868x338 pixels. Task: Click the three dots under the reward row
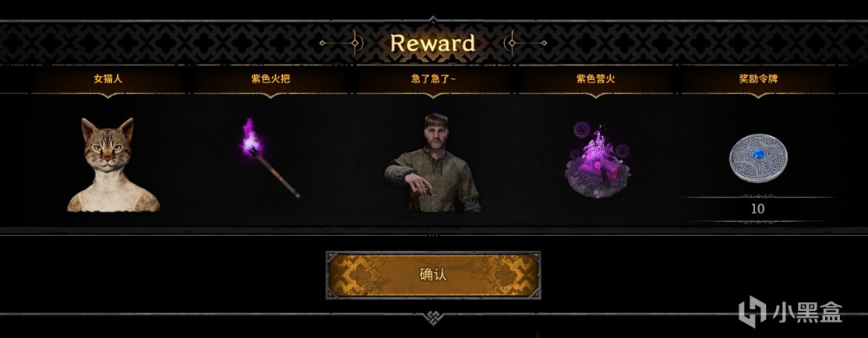point(433,235)
